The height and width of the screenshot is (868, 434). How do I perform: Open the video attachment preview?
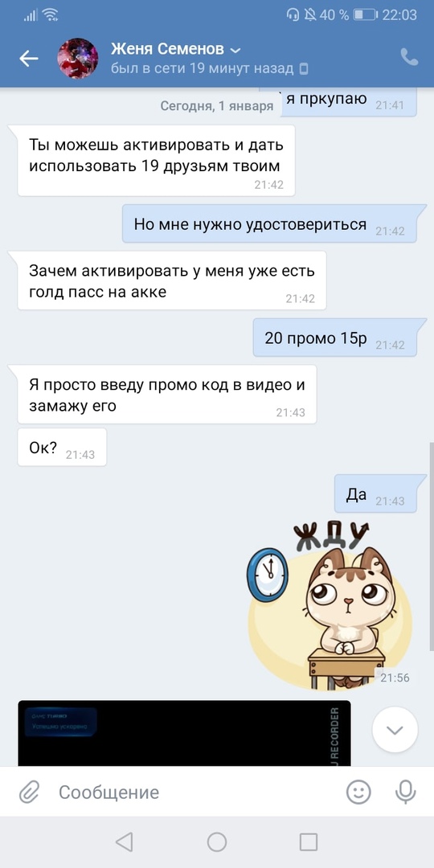tap(184, 733)
